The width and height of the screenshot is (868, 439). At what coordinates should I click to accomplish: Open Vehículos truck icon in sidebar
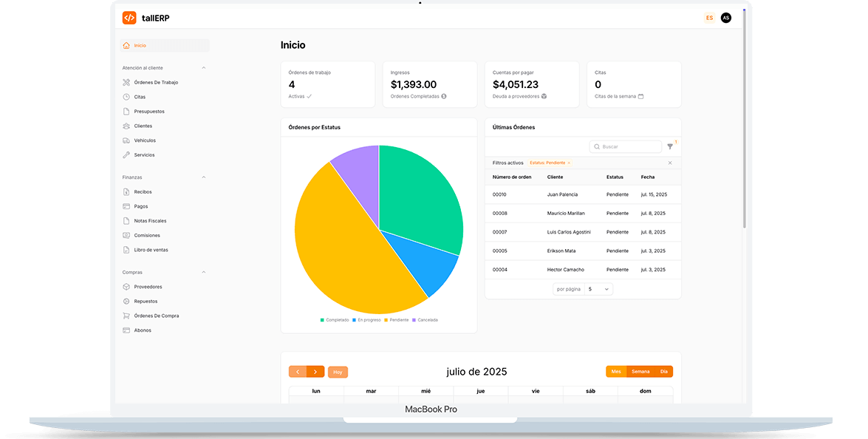(126, 140)
